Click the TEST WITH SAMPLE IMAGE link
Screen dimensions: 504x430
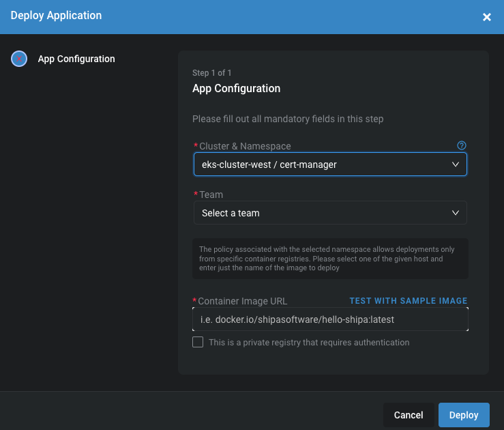tap(409, 300)
